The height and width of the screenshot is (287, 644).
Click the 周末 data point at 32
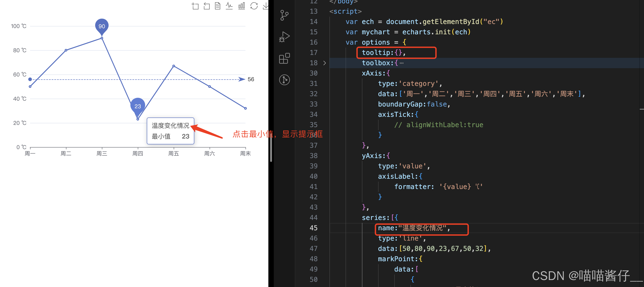click(245, 108)
